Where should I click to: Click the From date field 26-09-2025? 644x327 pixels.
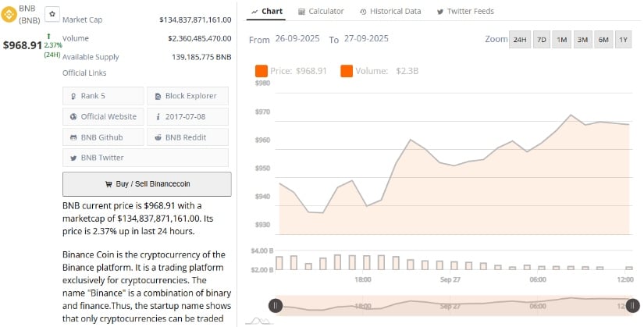click(297, 38)
